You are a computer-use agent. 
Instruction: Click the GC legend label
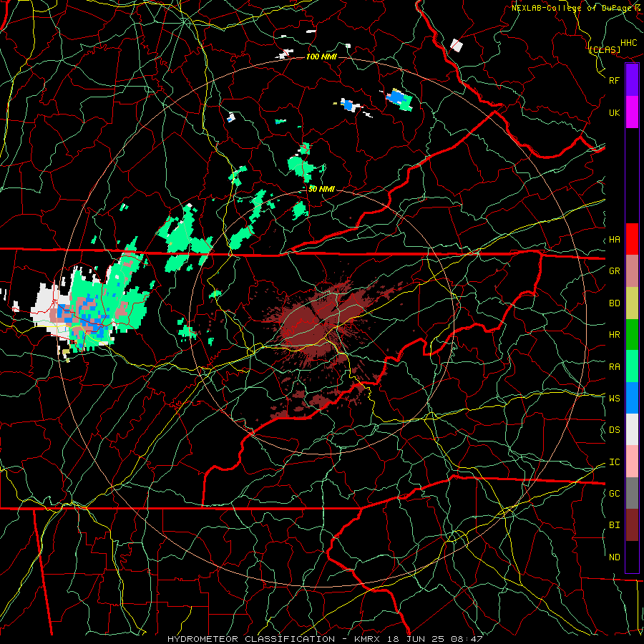click(614, 493)
